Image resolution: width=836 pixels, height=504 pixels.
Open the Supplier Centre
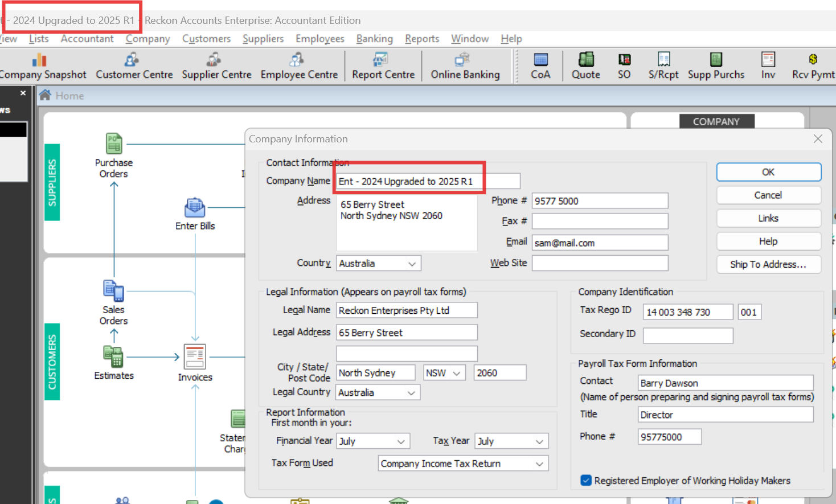[x=216, y=67]
